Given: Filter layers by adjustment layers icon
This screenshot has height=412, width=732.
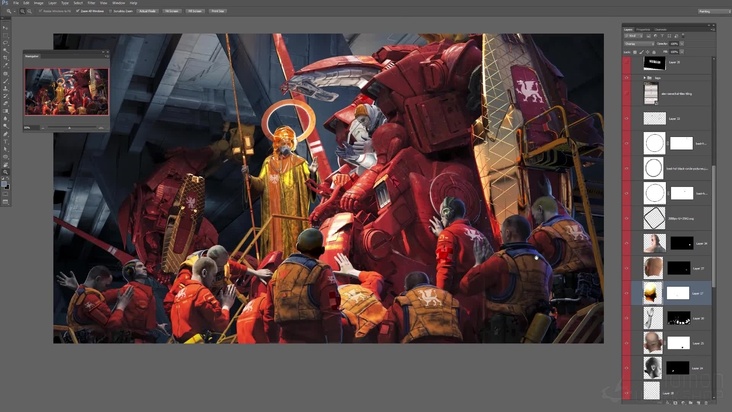Looking at the screenshot, I should pyautogui.click(x=655, y=36).
